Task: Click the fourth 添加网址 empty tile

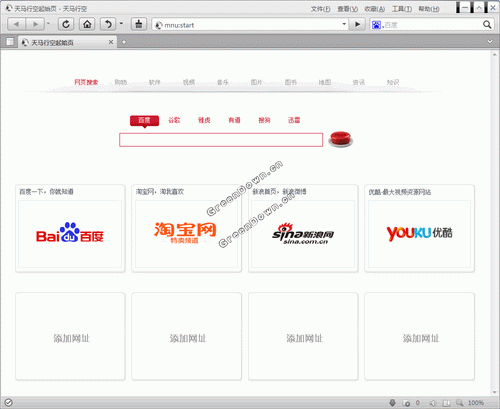Action: pos(419,337)
